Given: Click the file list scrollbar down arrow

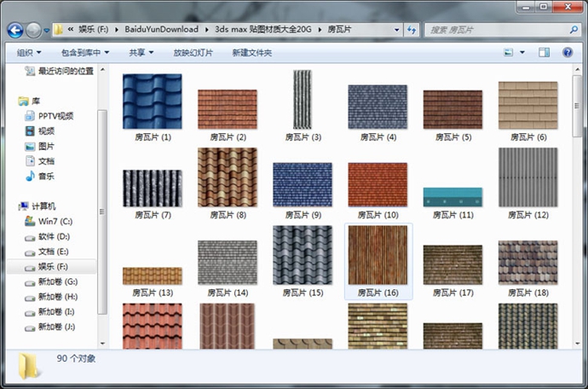Looking at the screenshot, I should click(x=577, y=344).
